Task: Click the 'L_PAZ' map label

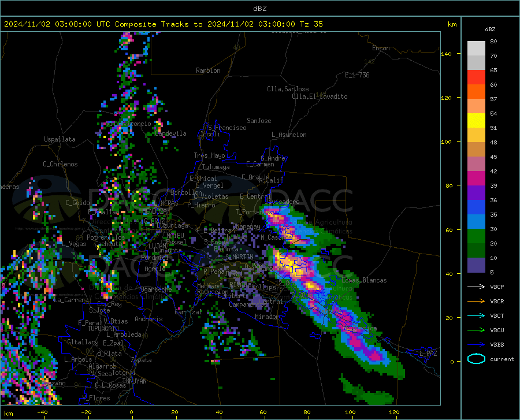Action: (428, 354)
